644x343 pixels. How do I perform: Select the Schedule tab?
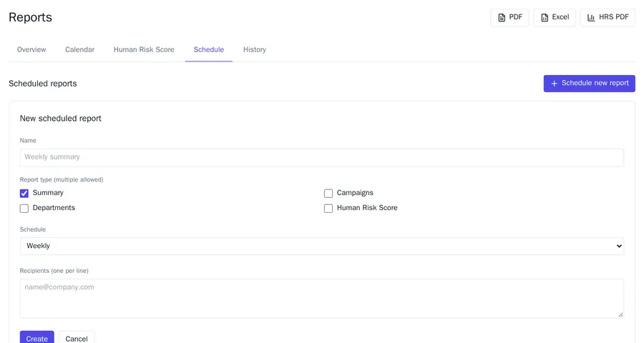pos(209,49)
